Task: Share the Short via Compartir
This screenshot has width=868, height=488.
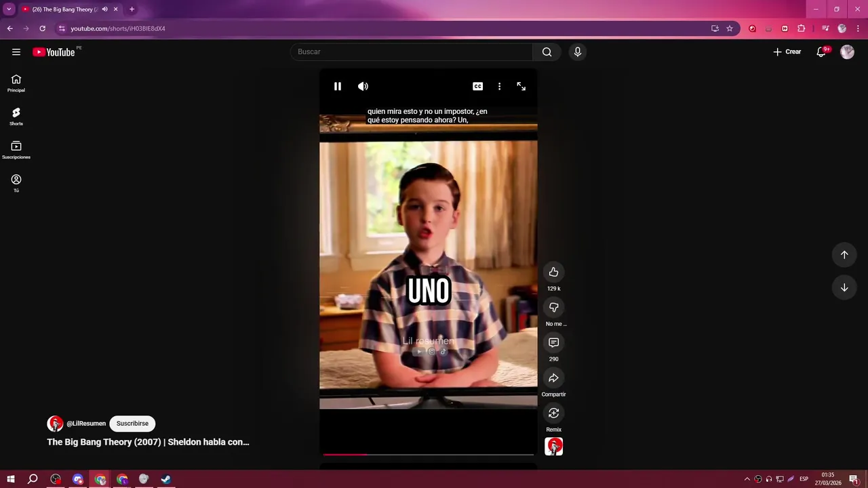Action: pyautogui.click(x=554, y=378)
